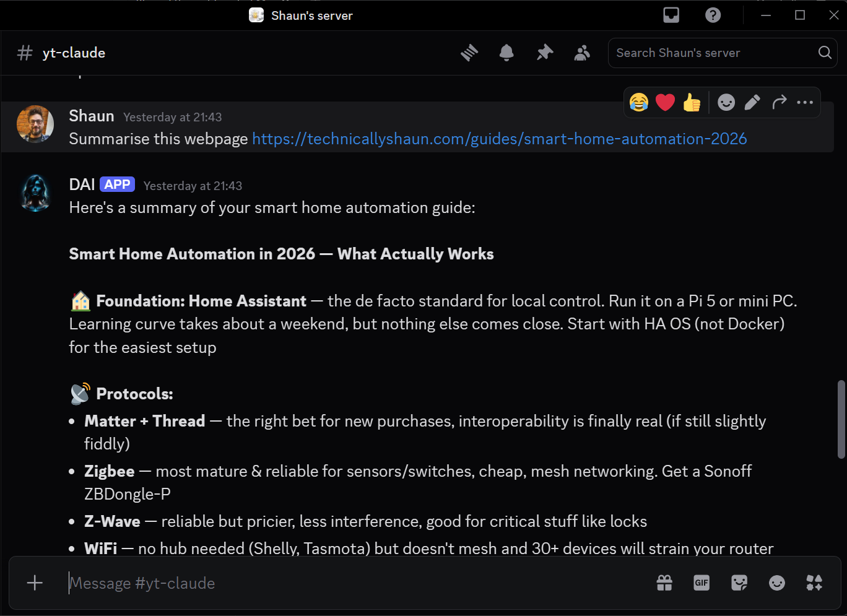The width and height of the screenshot is (847, 616).
Task: Open the Discord inbox
Action: (671, 14)
